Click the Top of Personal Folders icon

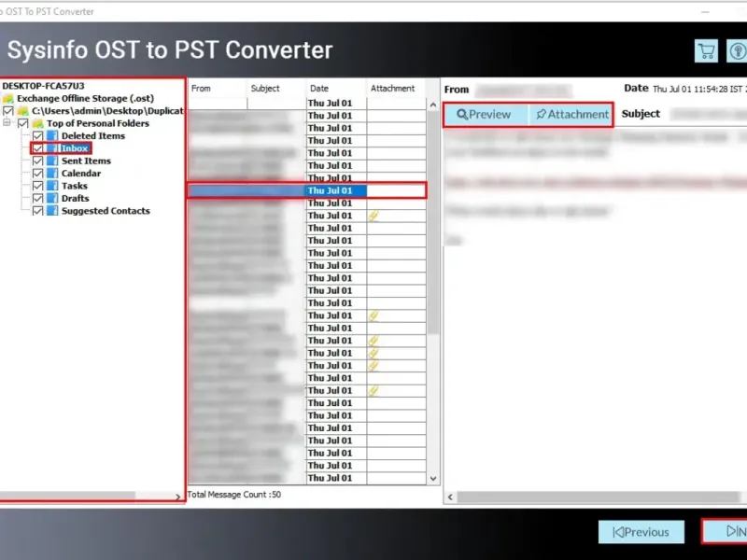click(37, 123)
